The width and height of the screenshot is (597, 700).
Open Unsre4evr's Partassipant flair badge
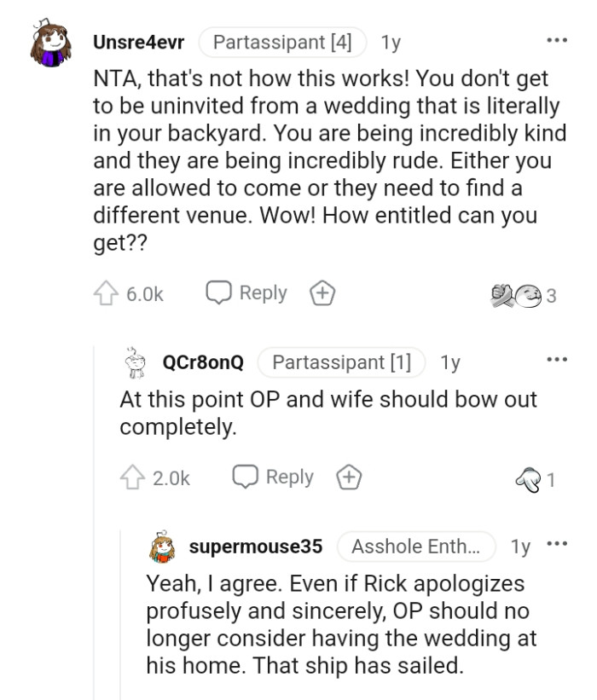pyautogui.click(x=282, y=40)
